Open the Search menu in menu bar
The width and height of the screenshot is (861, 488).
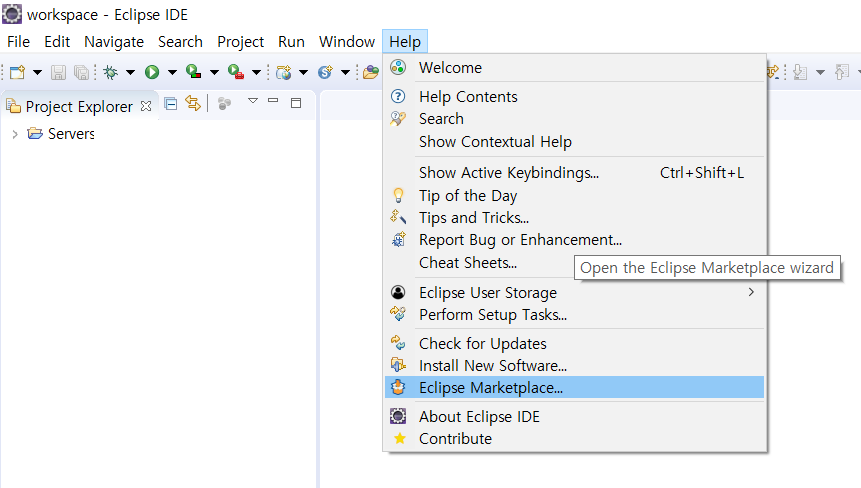180,42
